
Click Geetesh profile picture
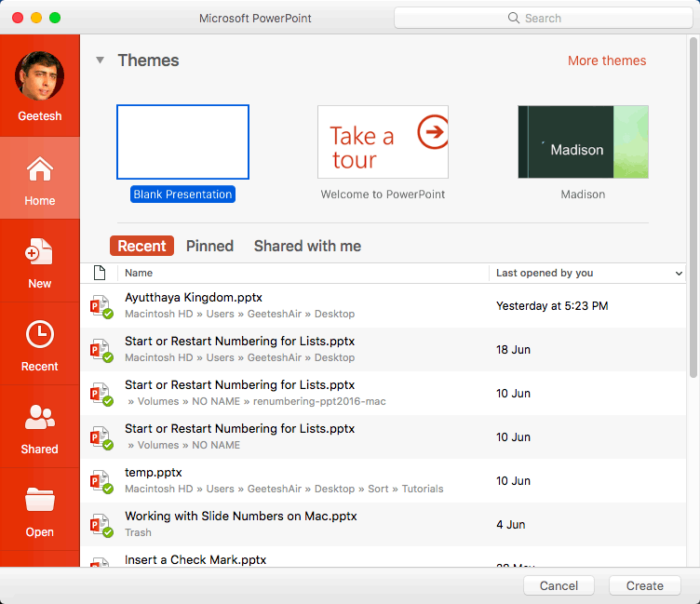pos(39,76)
